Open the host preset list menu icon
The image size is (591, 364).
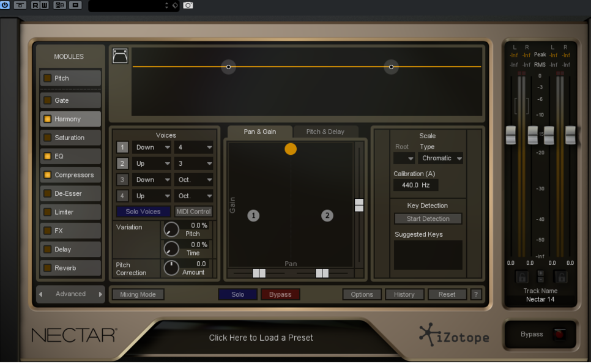point(75,6)
